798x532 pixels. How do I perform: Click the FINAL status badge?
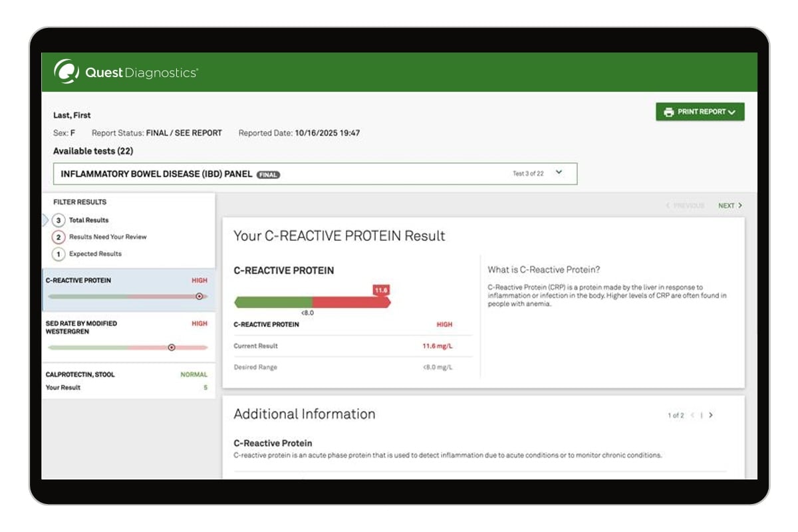pos(268,175)
